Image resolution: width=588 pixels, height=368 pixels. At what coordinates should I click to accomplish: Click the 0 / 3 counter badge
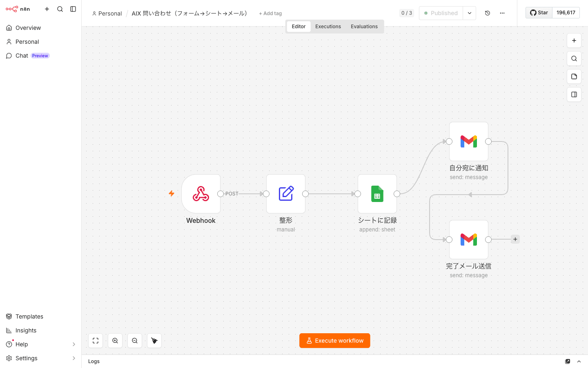coord(407,13)
